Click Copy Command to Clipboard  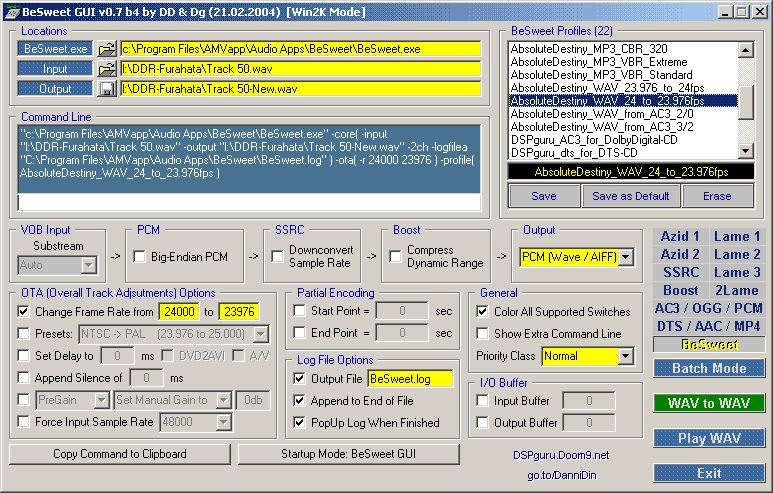coord(120,454)
